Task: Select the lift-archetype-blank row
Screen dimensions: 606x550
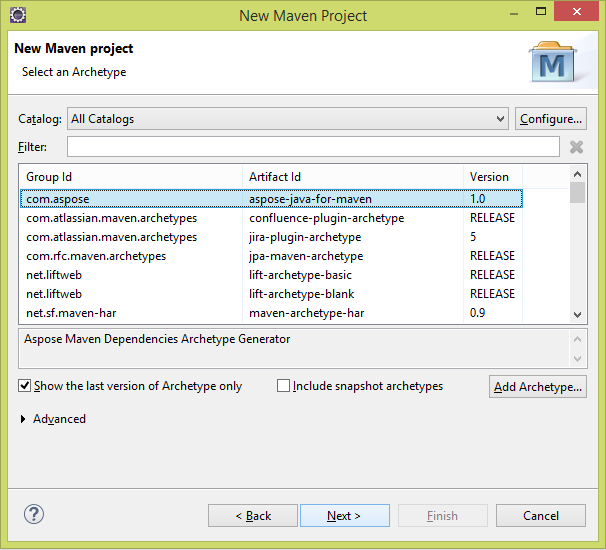Action: pos(271,294)
